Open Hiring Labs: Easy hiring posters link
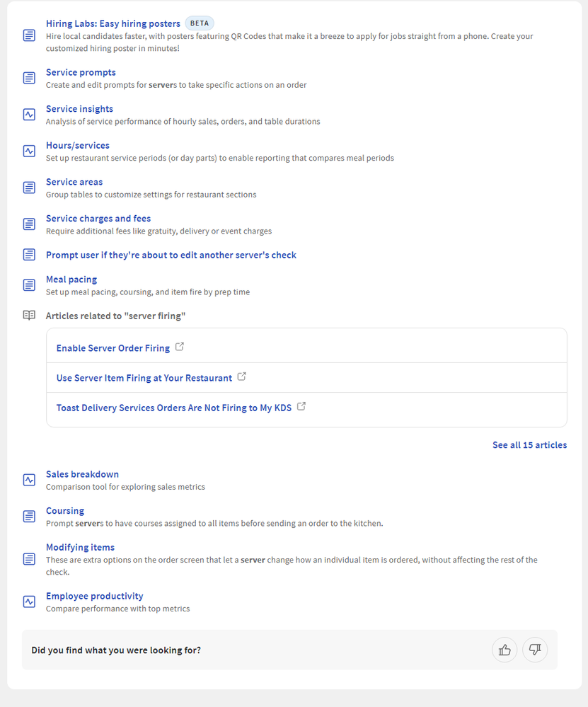This screenshot has height=707, width=588. point(113,23)
